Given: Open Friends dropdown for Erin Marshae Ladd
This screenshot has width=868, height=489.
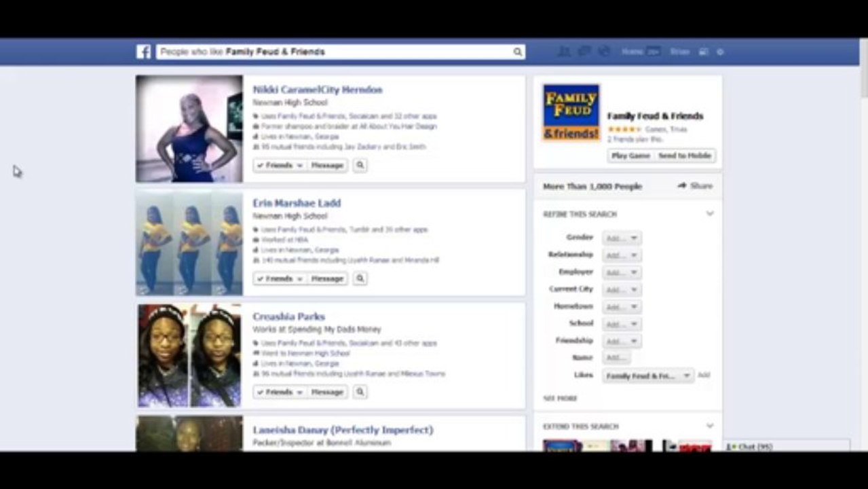Looking at the screenshot, I should (x=280, y=278).
